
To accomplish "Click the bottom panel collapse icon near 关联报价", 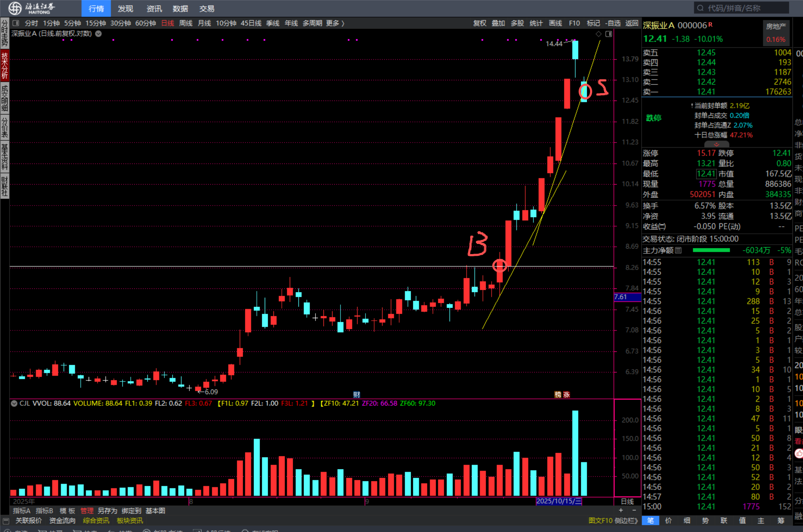I will (x=6, y=520).
